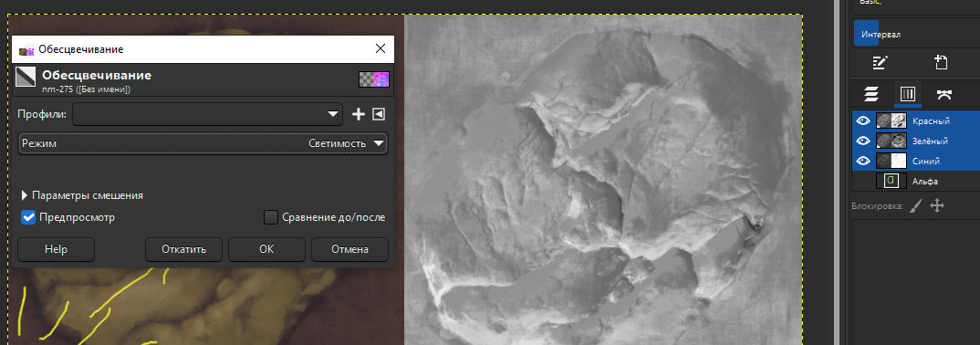
Task: Save current settings as a named profile
Action: pyautogui.click(x=358, y=114)
